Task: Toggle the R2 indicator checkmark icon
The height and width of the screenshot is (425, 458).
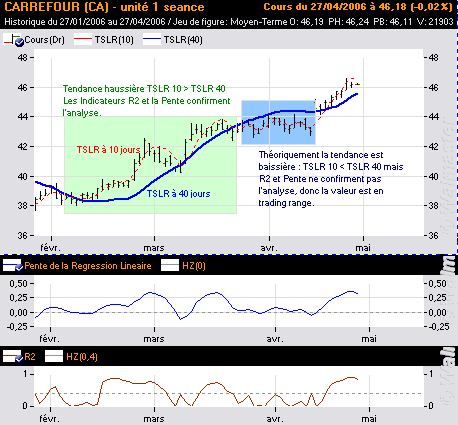Action: click(x=19, y=359)
